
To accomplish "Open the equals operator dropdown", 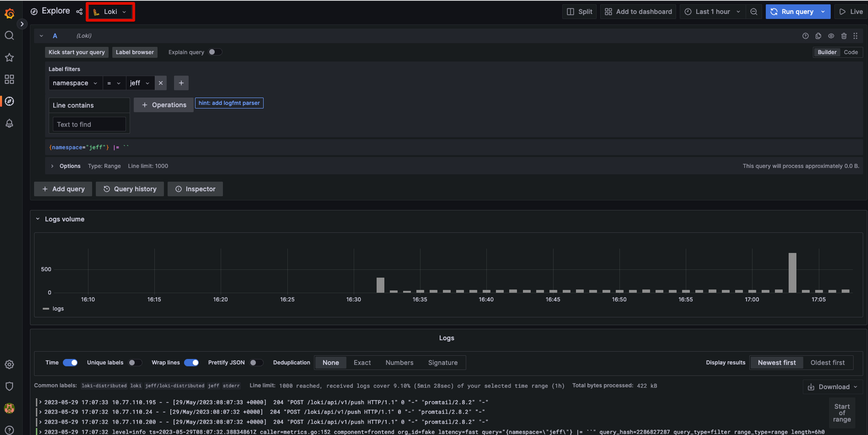I will click(x=114, y=83).
